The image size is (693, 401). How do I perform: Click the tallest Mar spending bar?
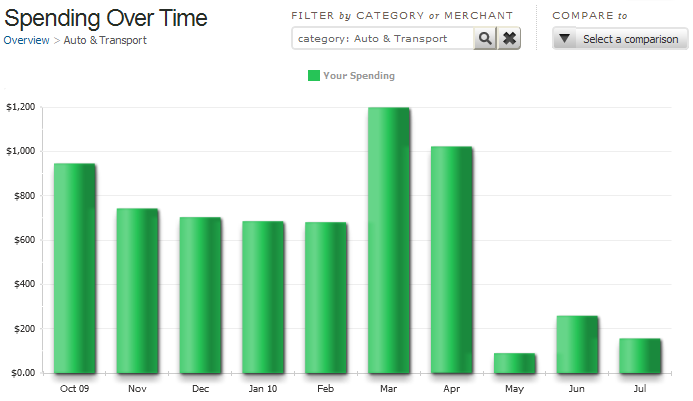[x=389, y=240]
